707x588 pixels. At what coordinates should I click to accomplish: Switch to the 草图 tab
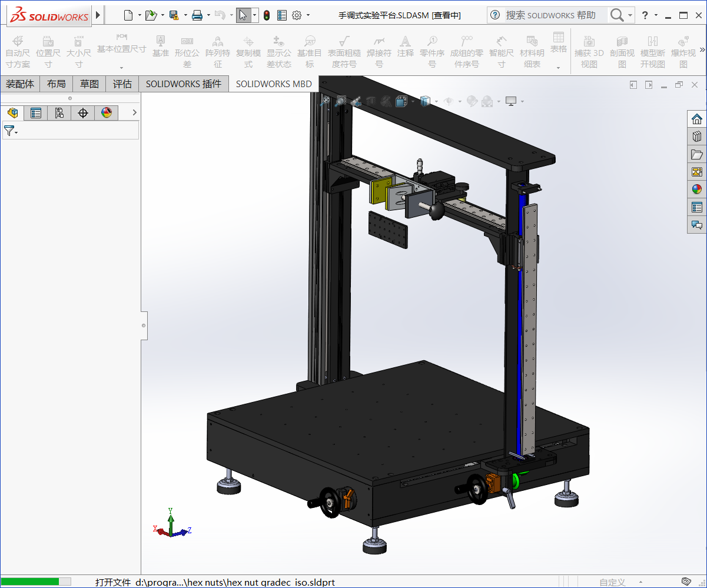[89, 84]
